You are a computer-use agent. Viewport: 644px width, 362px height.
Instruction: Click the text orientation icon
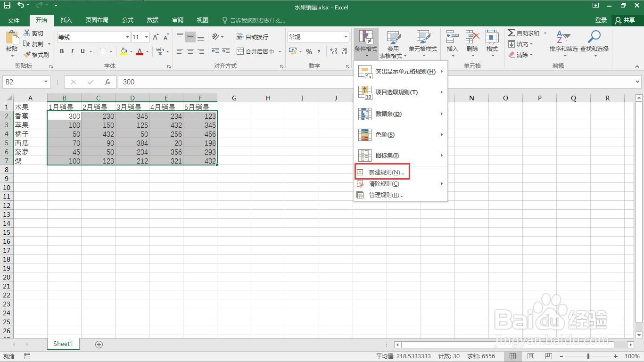point(215,37)
